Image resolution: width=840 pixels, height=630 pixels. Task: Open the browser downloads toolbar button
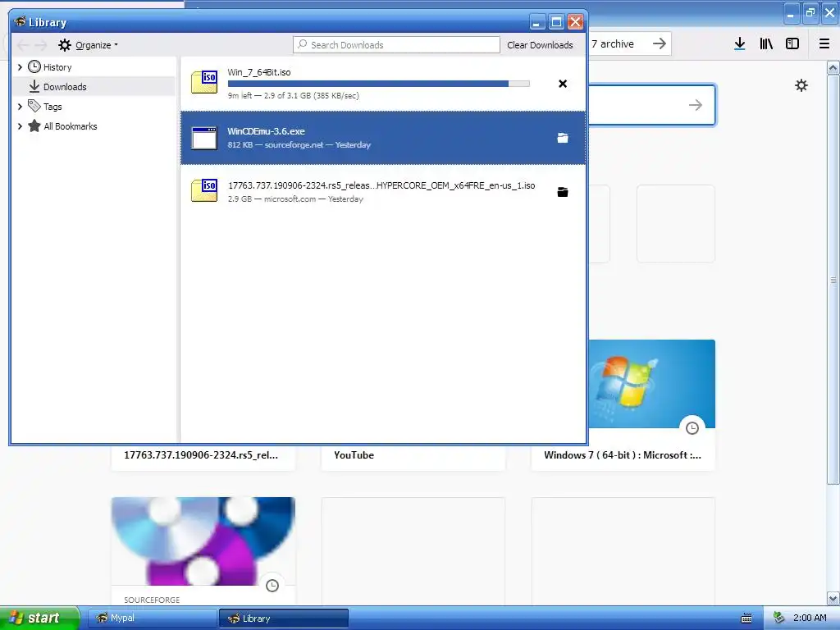tap(740, 44)
